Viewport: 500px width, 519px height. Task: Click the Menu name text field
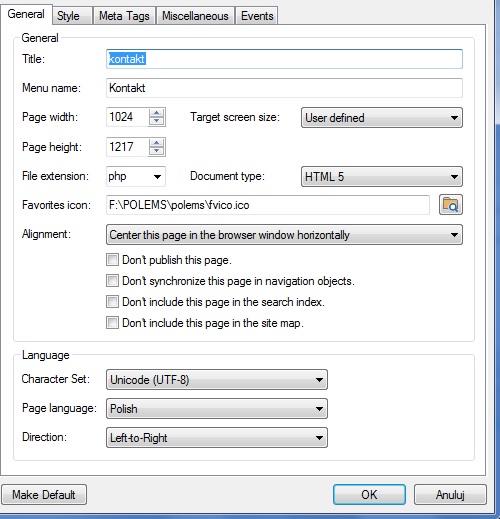[x=284, y=88]
